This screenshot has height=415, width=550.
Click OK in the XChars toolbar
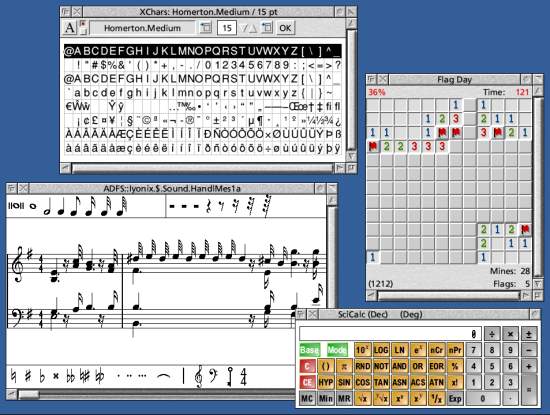tap(285, 28)
